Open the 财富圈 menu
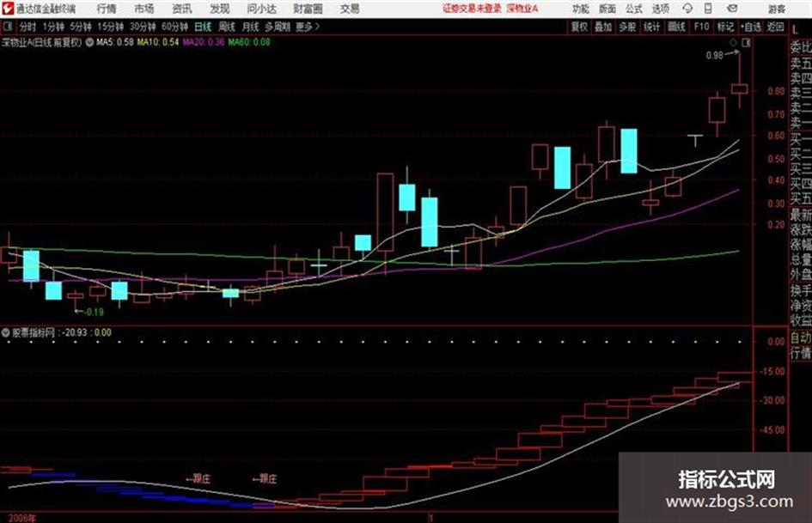The height and width of the screenshot is (523, 812). (x=308, y=9)
